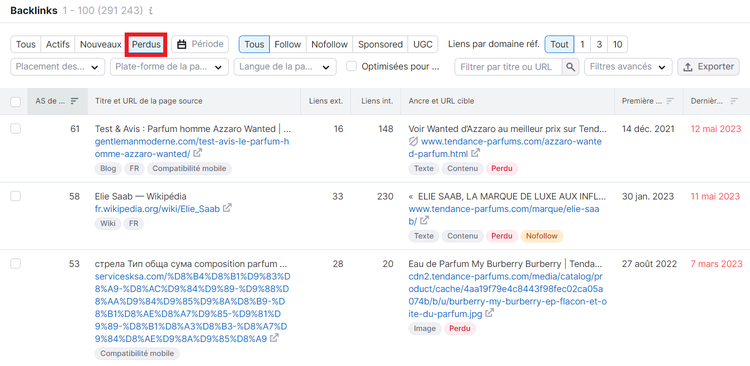The width and height of the screenshot is (750, 366).
Task: Click the date 7 mars 2023
Action: click(717, 264)
